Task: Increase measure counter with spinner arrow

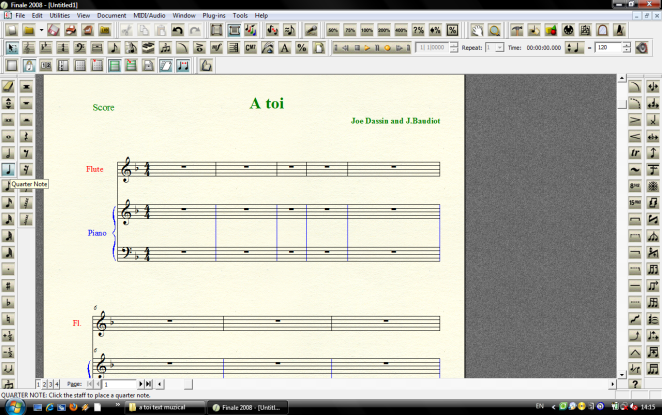Action: [453, 45]
